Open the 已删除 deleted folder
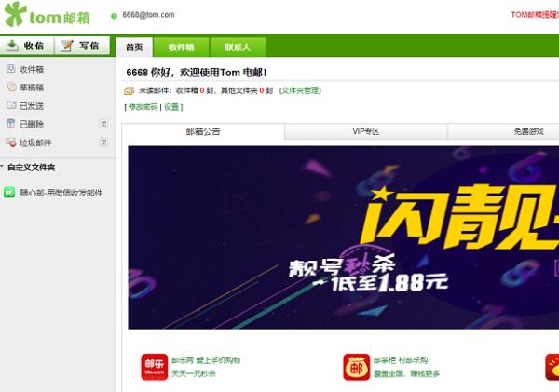Image resolution: width=559 pixels, height=392 pixels. click(32, 124)
